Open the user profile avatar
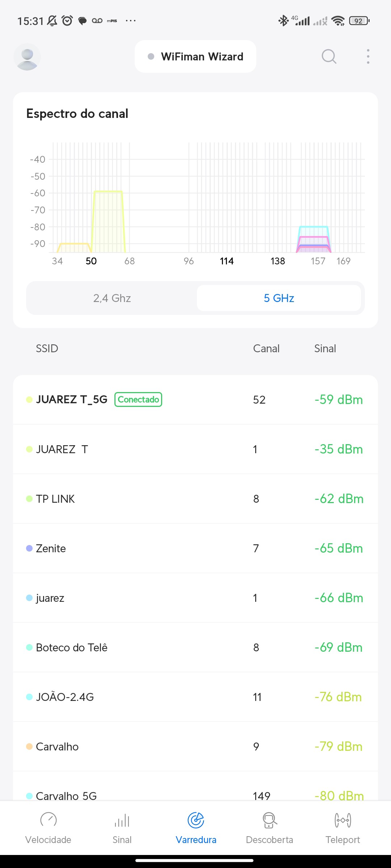This screenshot has height=868, width=391. coord(27,57)
